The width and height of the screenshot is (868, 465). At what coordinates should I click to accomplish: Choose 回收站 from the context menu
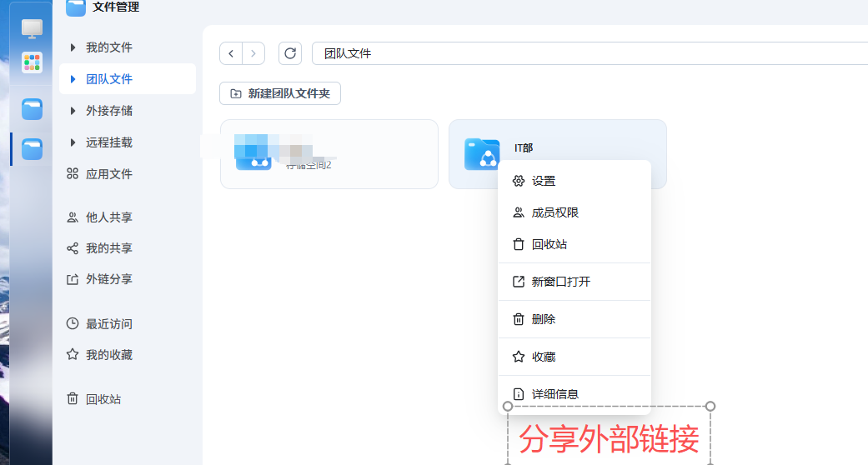(574, 244)
